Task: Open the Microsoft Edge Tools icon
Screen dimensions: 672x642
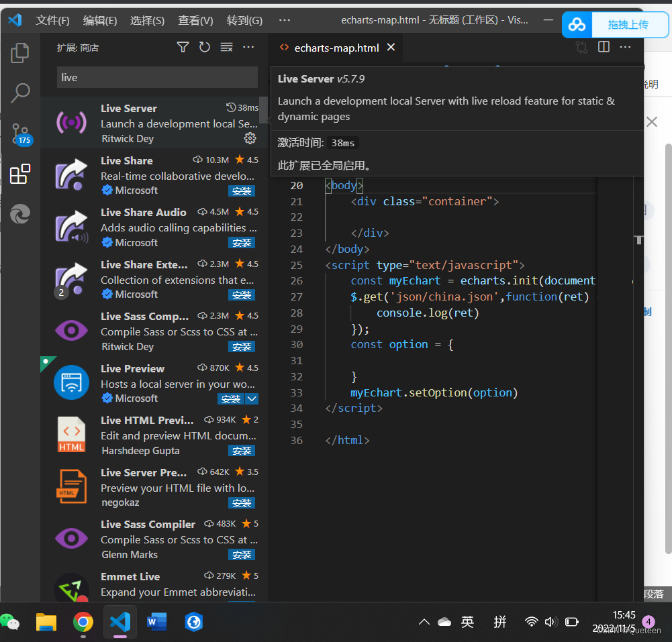Action: pos(20,214)
